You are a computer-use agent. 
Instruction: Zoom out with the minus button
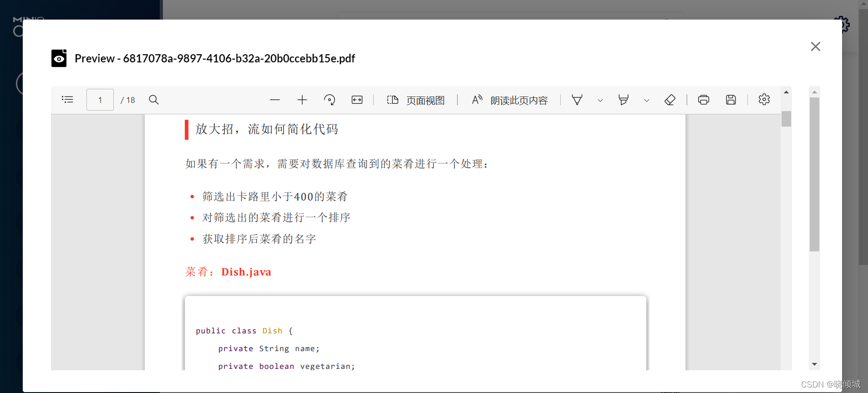click(275, 100)
